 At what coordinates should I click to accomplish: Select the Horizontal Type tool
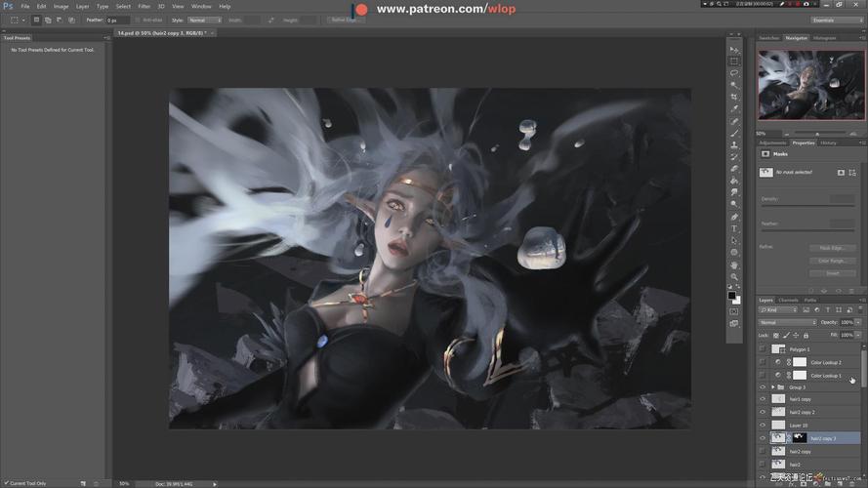[734, 228]
